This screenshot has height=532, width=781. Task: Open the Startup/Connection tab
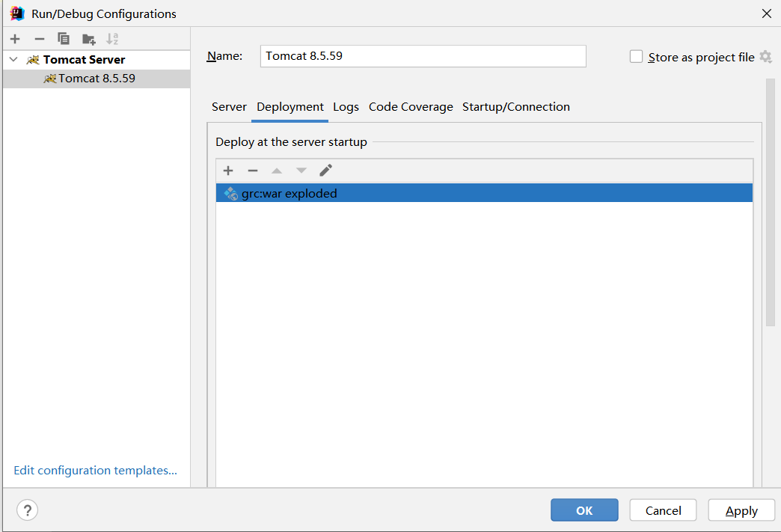(516, 107)
